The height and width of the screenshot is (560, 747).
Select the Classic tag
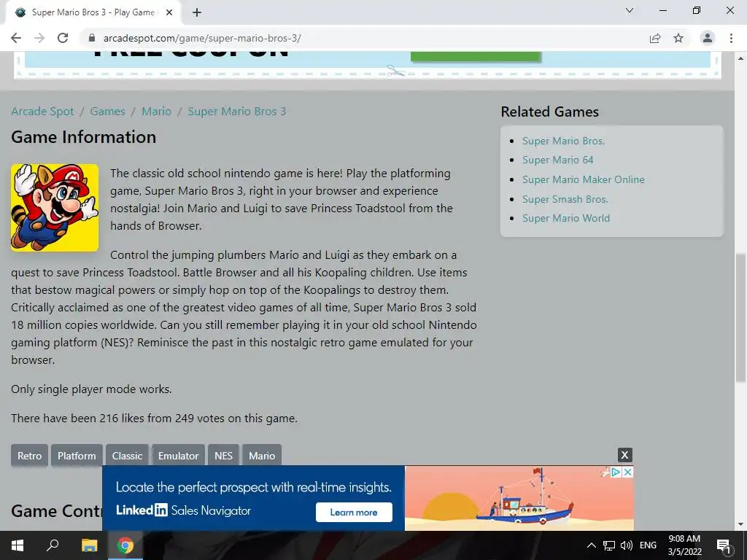[x=127, y=456]
